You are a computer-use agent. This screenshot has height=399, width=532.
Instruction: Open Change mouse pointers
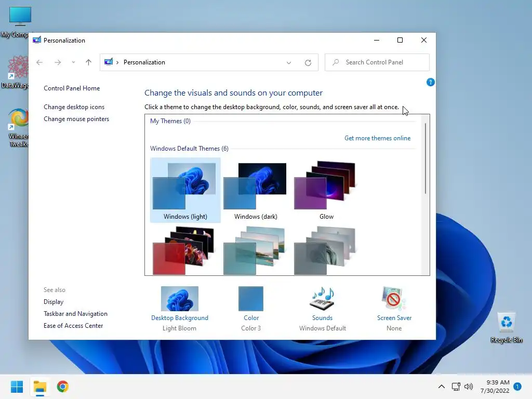click(76, 119)
